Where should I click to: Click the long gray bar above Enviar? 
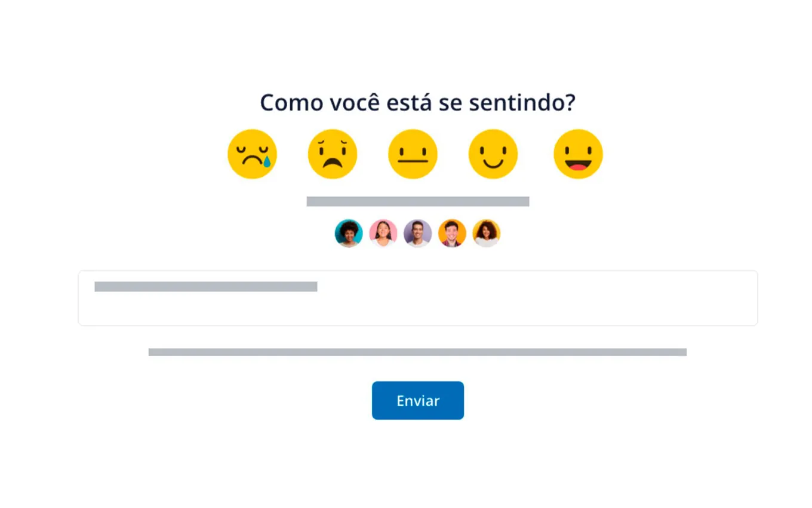pyautogui.click(x=417, y=352)
